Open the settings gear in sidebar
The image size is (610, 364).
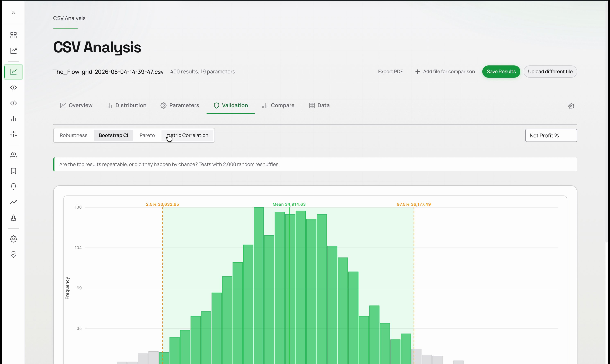click(14, 239)
